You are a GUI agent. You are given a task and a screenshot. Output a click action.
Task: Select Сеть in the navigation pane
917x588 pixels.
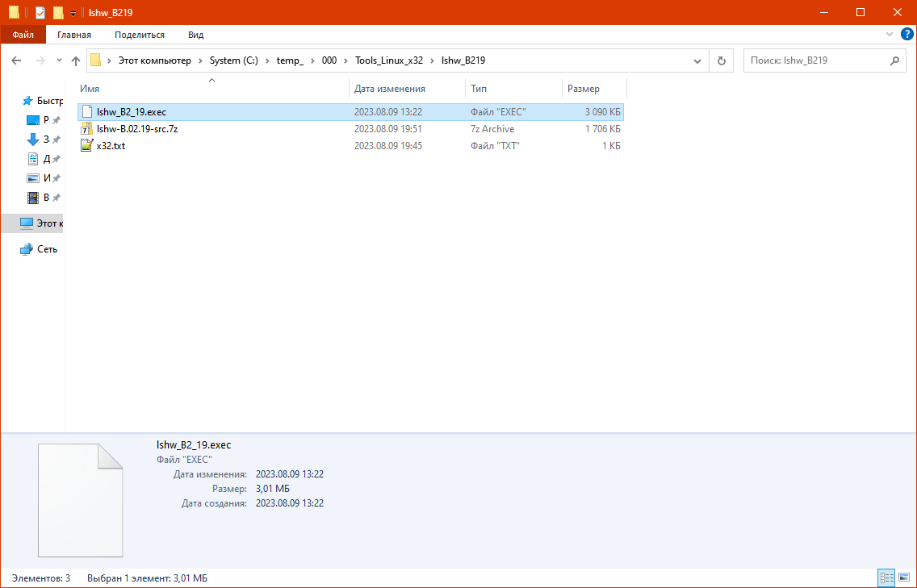coord(39,249)
